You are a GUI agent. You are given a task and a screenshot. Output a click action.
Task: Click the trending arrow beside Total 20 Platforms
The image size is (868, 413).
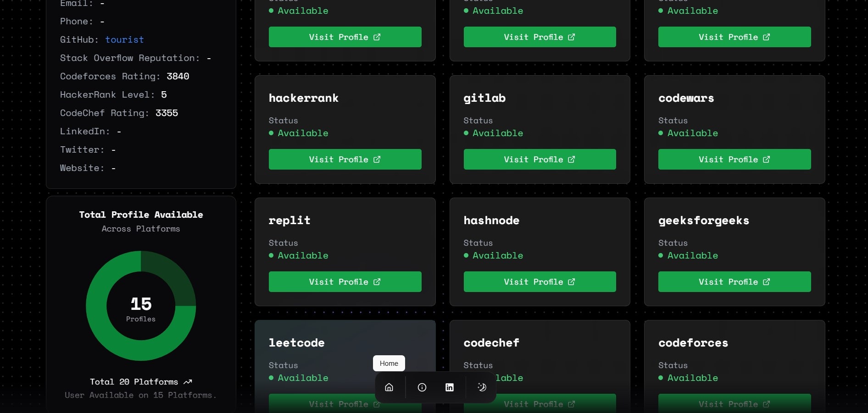tap(188, 381)
